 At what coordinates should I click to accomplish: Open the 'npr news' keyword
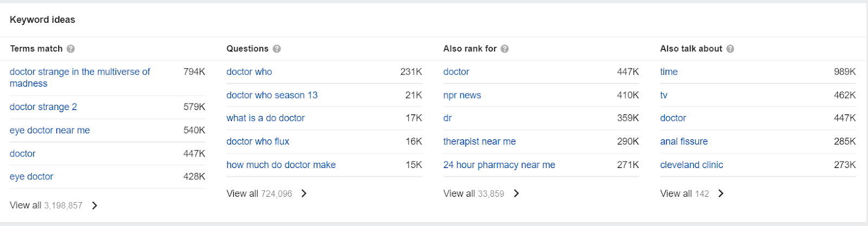(x=462, y=95)
